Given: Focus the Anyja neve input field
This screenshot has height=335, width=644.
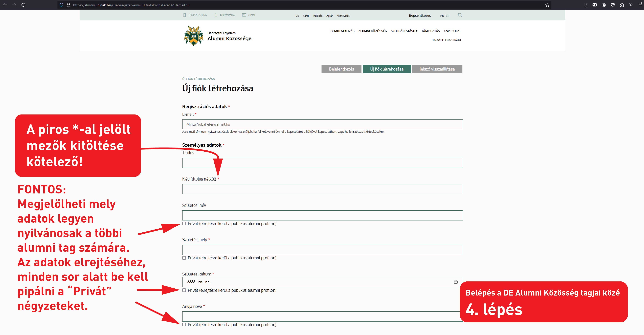Looking at the screenshot, I should point(322,317).
